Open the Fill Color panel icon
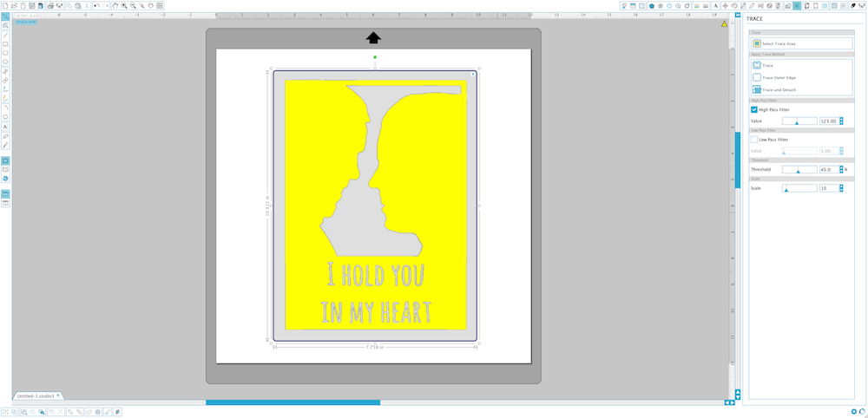Image resolution: width=868 pixels, height=418 pixels. (x=652, y=5)
